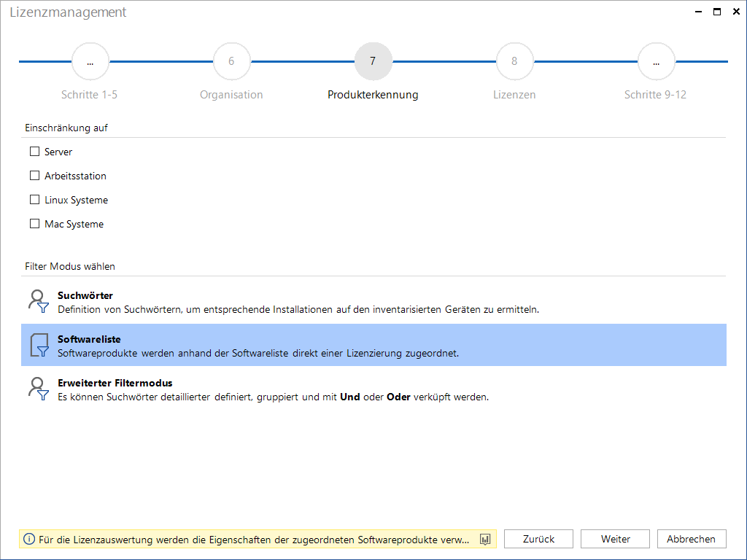The image size is (747, 560).
Task: Click the Erweiterter Filtermodus icon
Action: pyautogui.click(x=39, y=389)
